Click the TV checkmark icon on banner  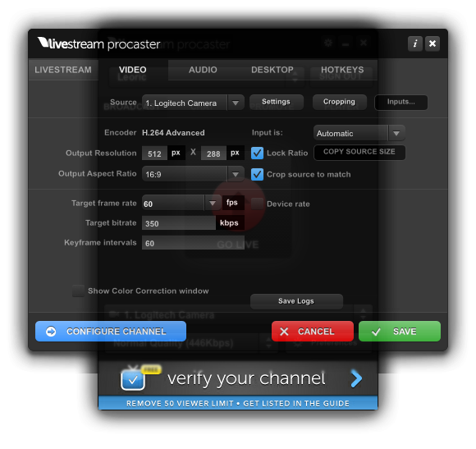133,379
